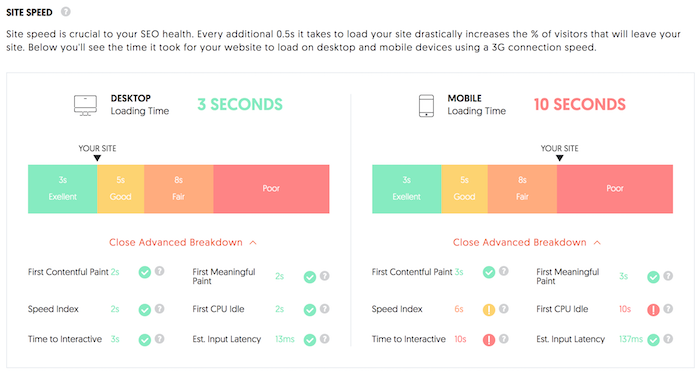The height and width of the screenshot is (374, 700).
Task: Click green check for desktop Speed Index
Action: point(145,310)
